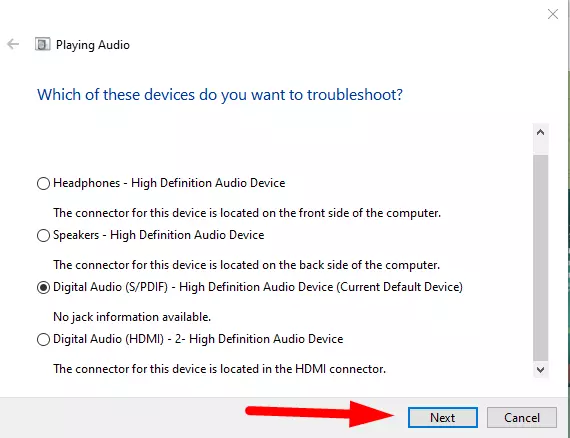The image size is (570, 438).
Task: Click the Playing Audio troubleshooter icon
Action: click(x=43, y=44)
